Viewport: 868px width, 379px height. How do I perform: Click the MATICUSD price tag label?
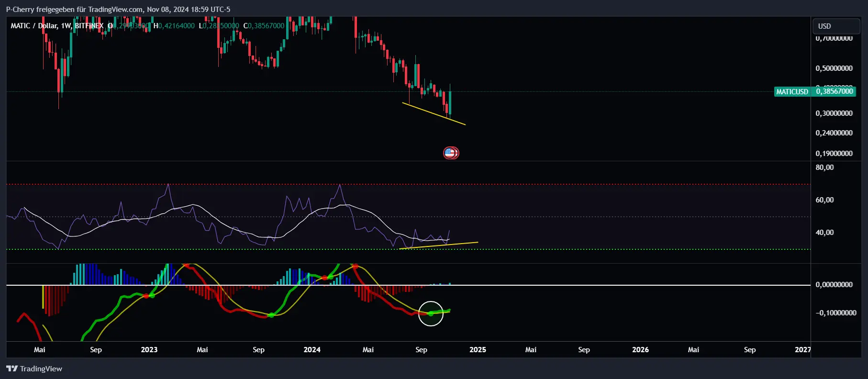point(792,91)
